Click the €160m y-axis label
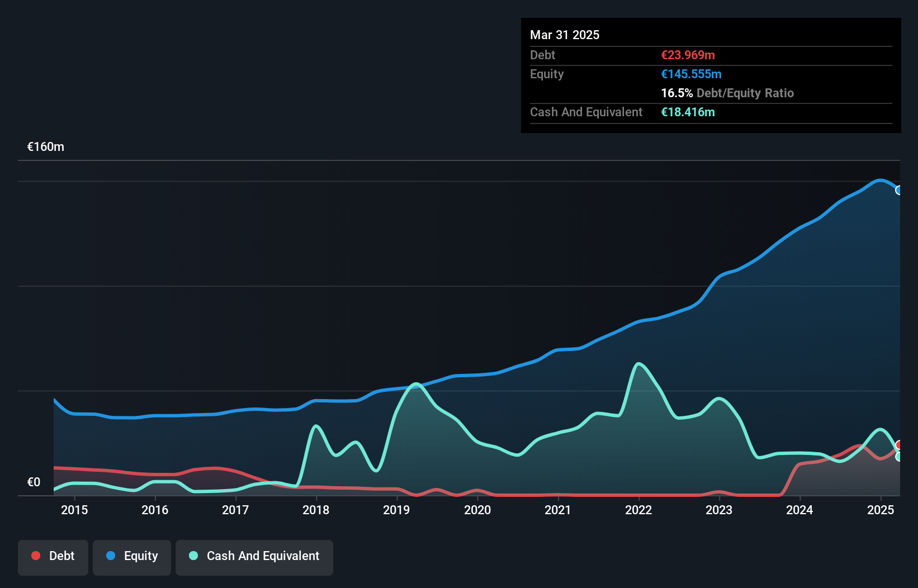The image size is (918, 588). 46,147
